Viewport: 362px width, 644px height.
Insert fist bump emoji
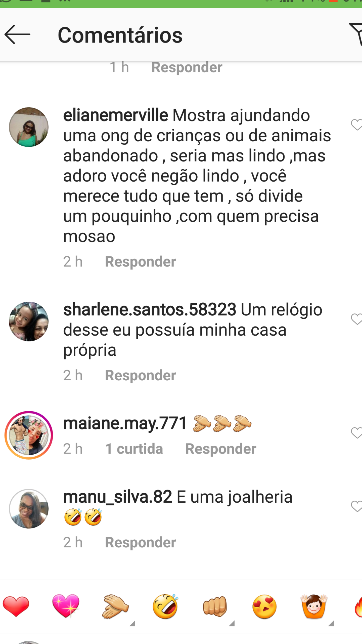pyautogui.click(x=215, y=607)
